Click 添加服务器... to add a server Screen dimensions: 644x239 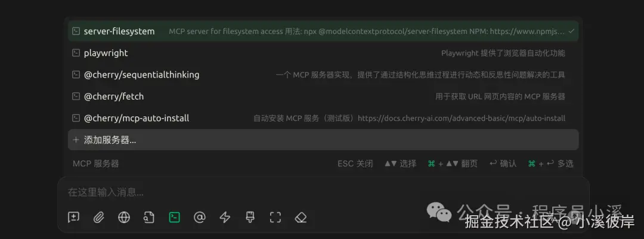(323, 139)
